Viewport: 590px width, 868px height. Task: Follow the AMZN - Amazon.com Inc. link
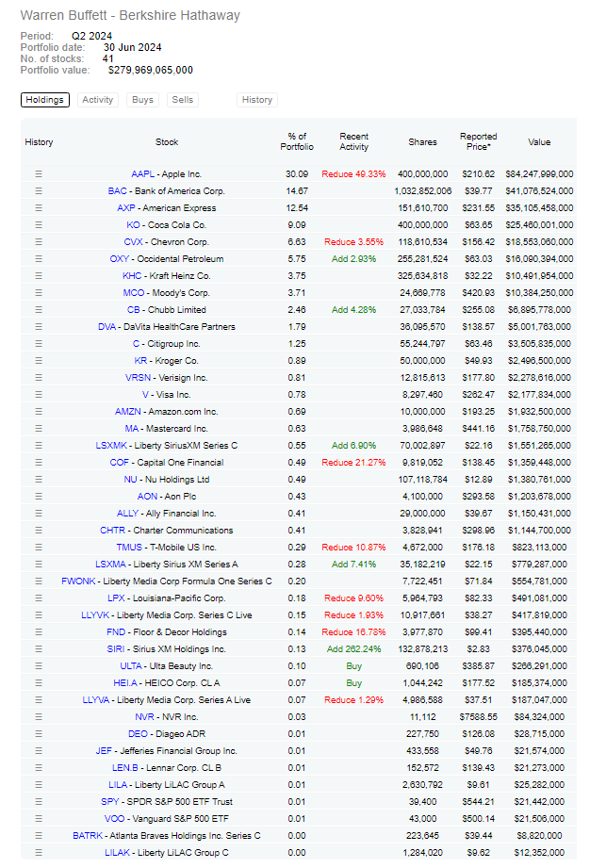coord(167,412)
